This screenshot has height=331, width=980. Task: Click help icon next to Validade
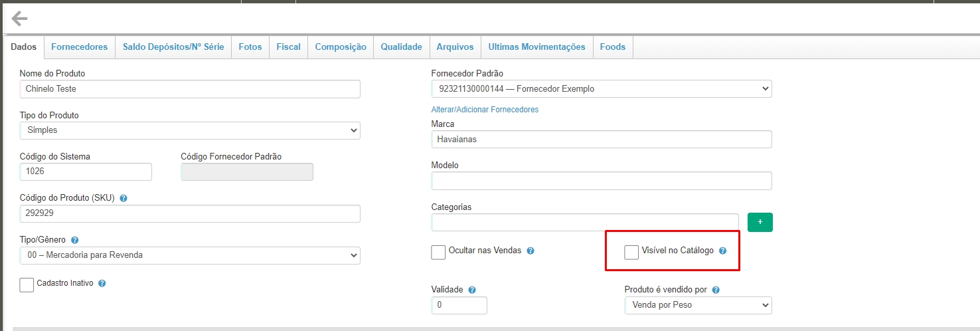point(471,290)
